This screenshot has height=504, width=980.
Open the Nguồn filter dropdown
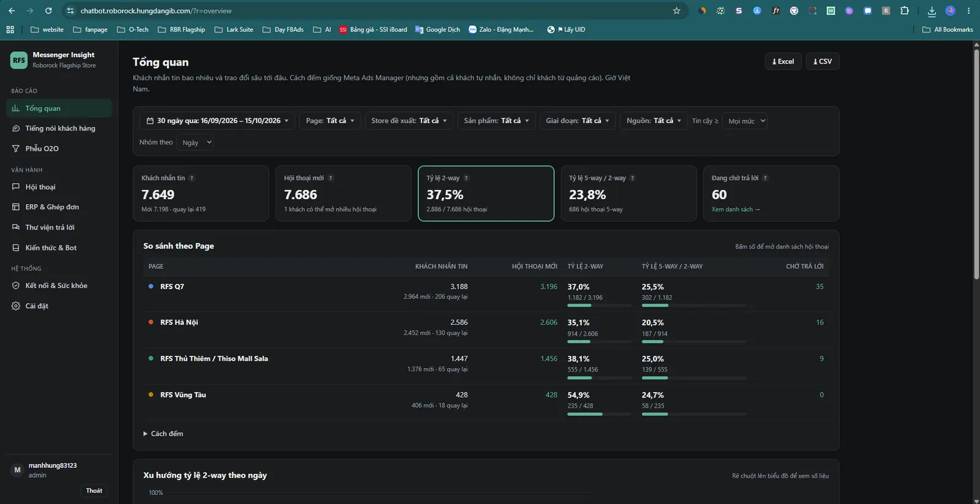point(654,121)
